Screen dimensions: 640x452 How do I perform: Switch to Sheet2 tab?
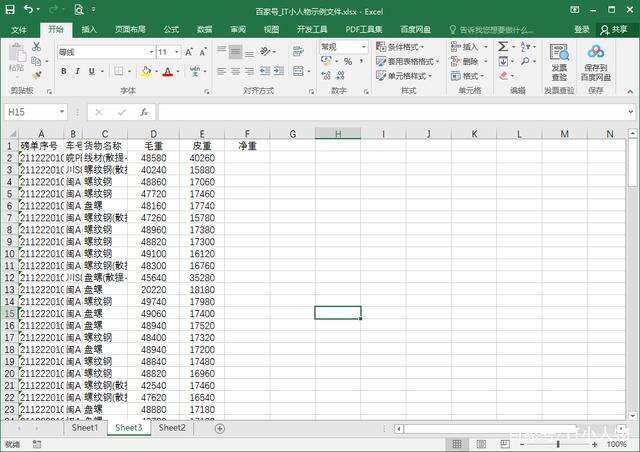(172, 428)
